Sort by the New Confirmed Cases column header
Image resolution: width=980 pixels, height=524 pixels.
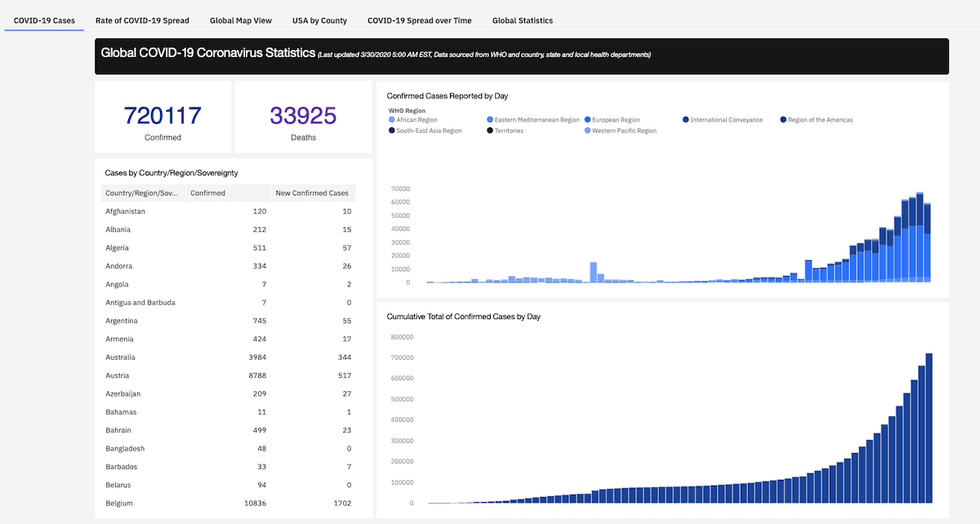tap(312, 193)
